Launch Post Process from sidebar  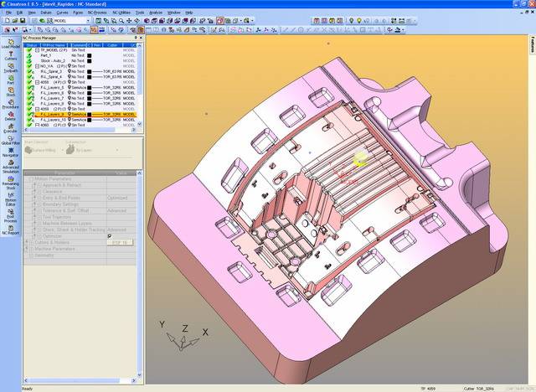tap(11, 215)
